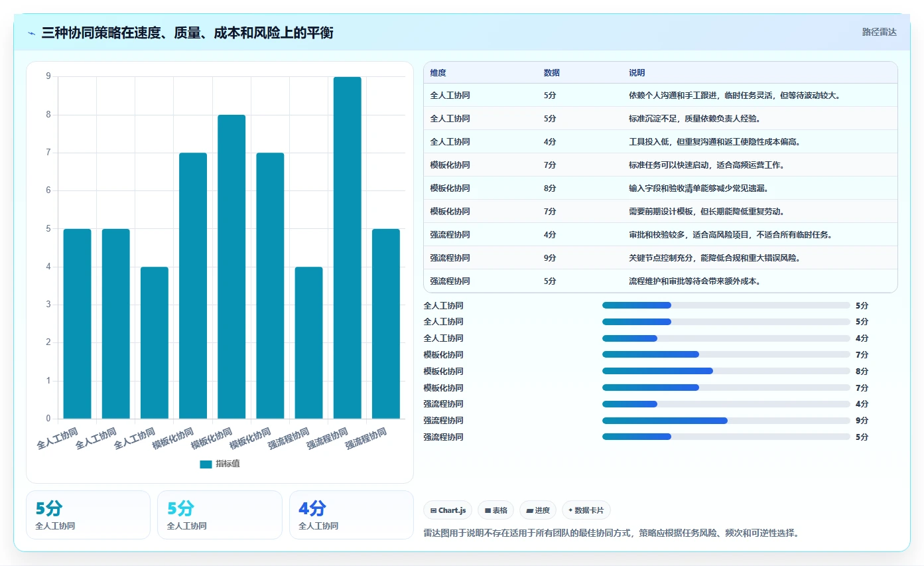Click the cell 工具投入低，但重复沟通和返工使隐性成本偏高。
The height and width of the screenshot is (566, 924).
714,142
